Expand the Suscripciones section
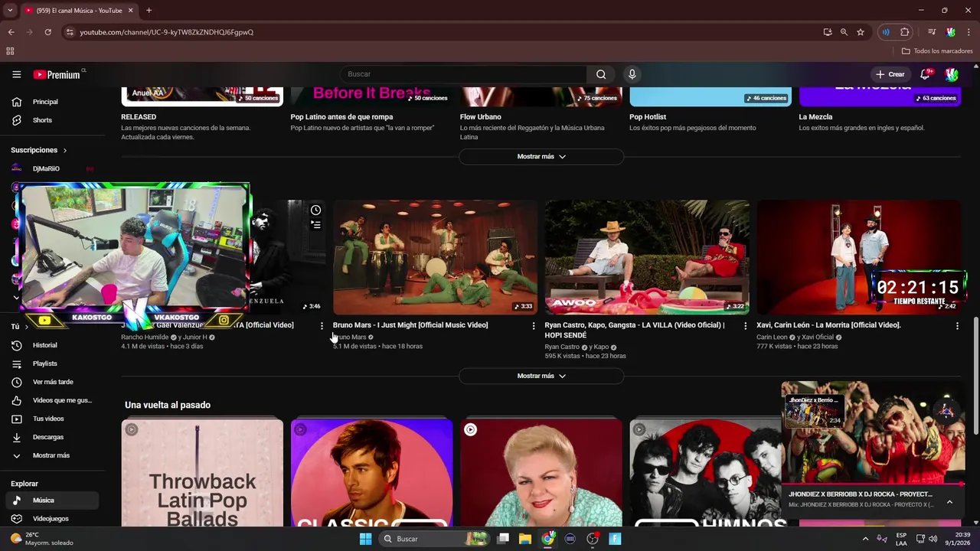 pyautogui.click(x=39, y=150)
